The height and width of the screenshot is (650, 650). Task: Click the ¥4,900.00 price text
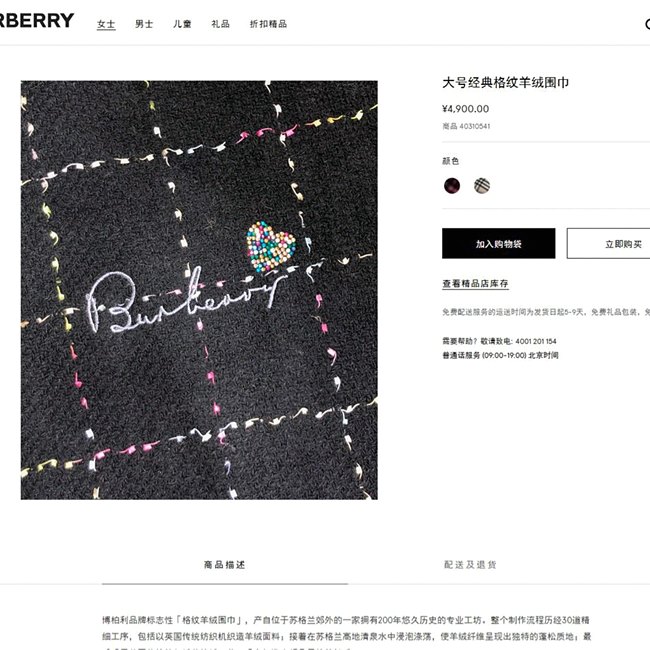pos(466,109)
